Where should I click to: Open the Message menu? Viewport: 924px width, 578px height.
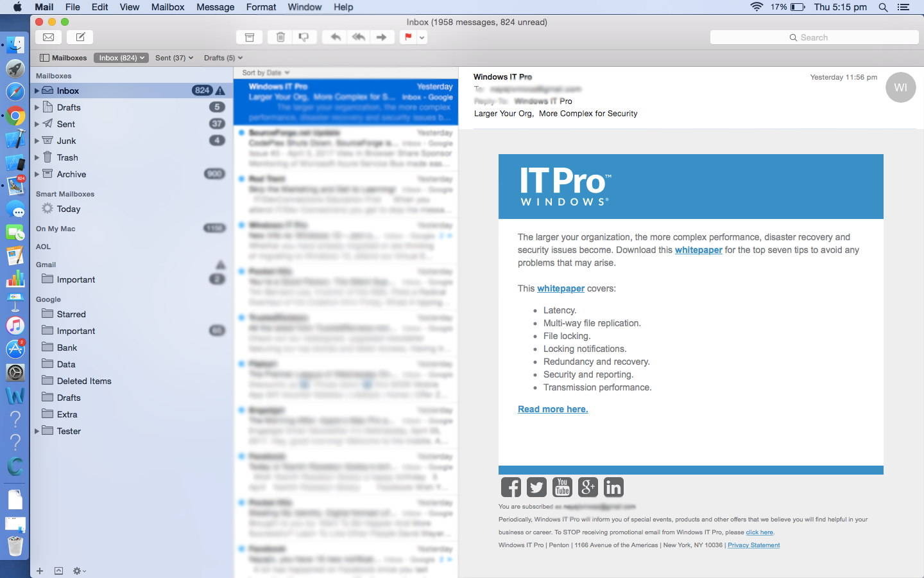coord(215,7)
